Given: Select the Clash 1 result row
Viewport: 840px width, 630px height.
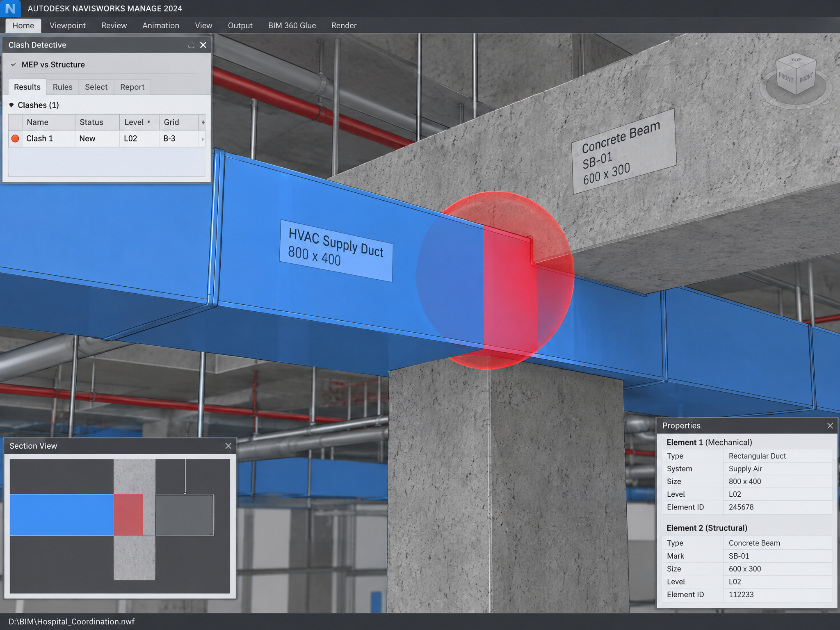Looking at the screenshot, I should (x=107, y=139).
